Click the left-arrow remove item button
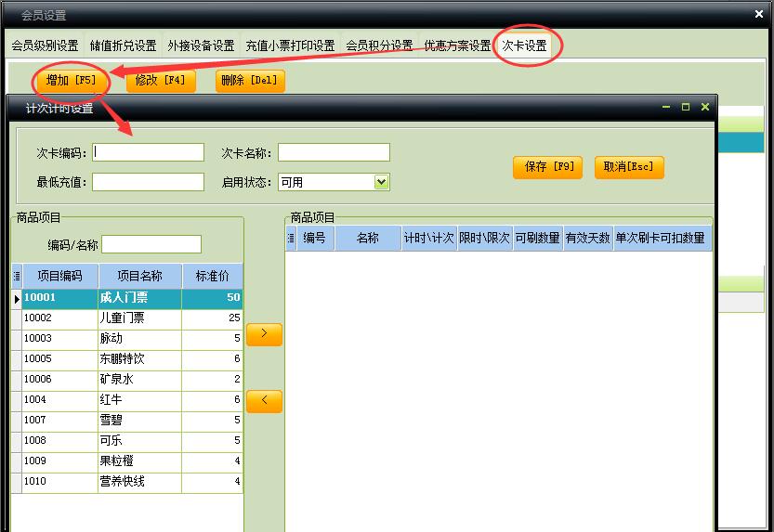 tap(264, 401)
